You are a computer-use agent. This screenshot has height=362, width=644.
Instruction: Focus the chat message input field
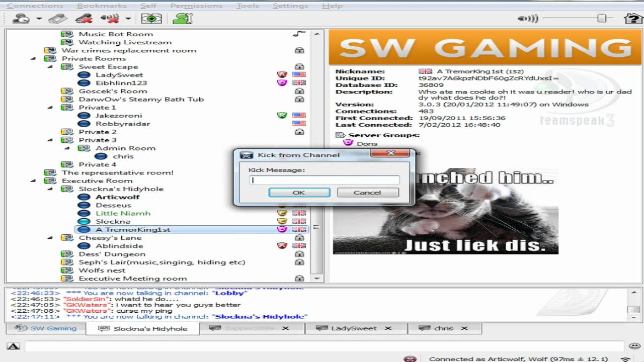click(325, 346)
